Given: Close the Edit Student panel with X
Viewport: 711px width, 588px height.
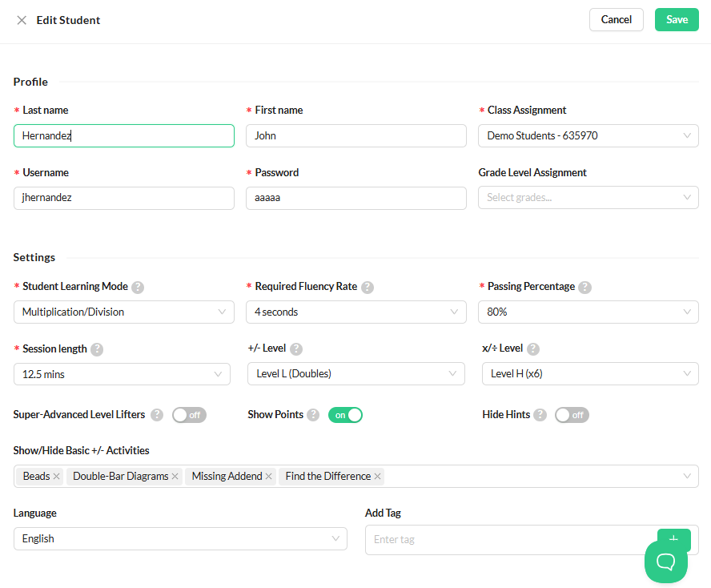Looking at the screenshot, I should [22, 20].
